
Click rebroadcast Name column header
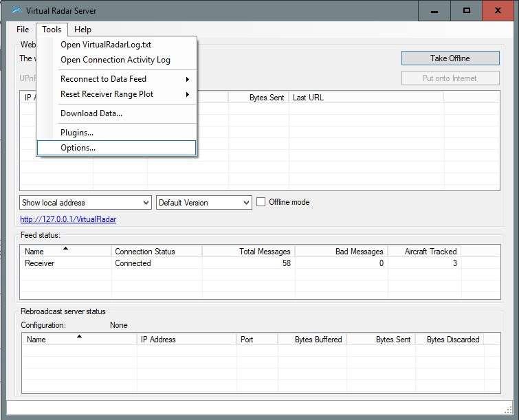tap(80, 340)
